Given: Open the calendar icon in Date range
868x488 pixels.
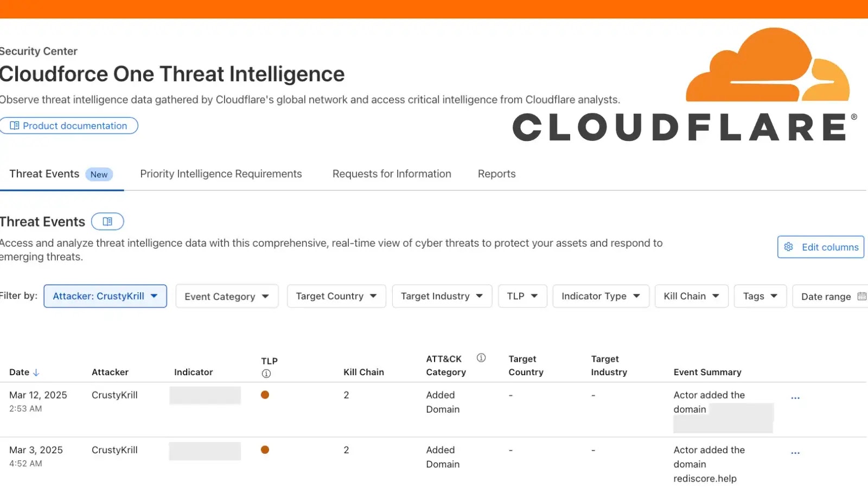Looking at the screenshot, I should point(862,296).
